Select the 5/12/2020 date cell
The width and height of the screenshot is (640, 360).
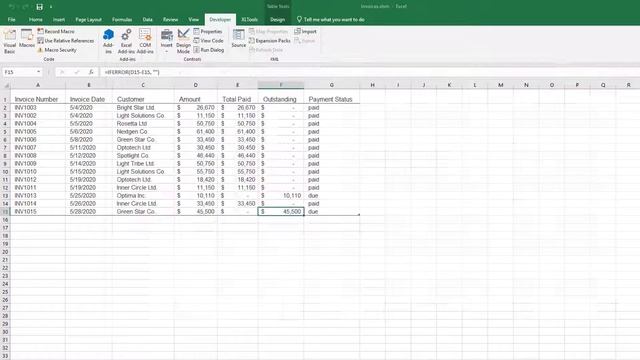tap(89, 156)
